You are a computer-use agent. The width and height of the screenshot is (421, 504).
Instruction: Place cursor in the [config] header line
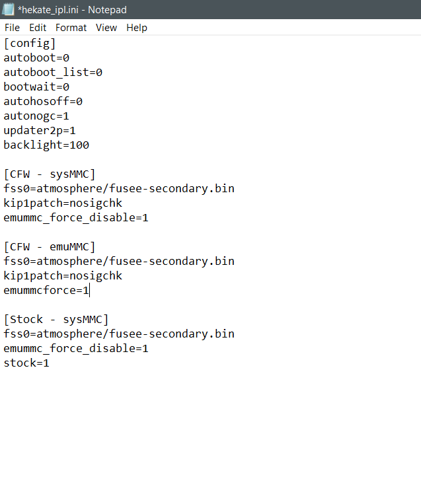(x=30, y=44)
